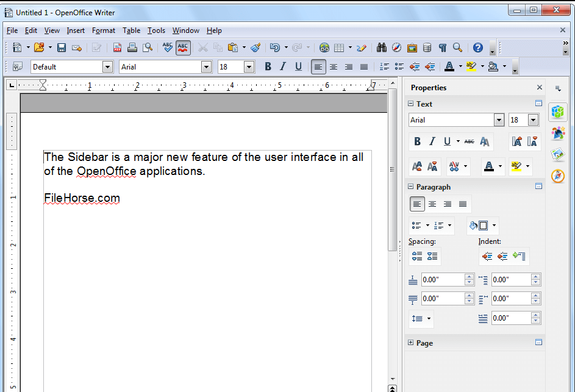Screen dimensions: 575x392
Task: Run Spelling and Grammar check icon
Action: [168, 48]
